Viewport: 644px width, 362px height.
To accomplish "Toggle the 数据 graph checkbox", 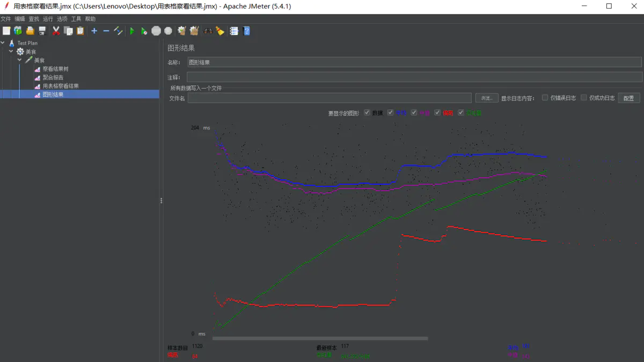I will click(367, 113).
